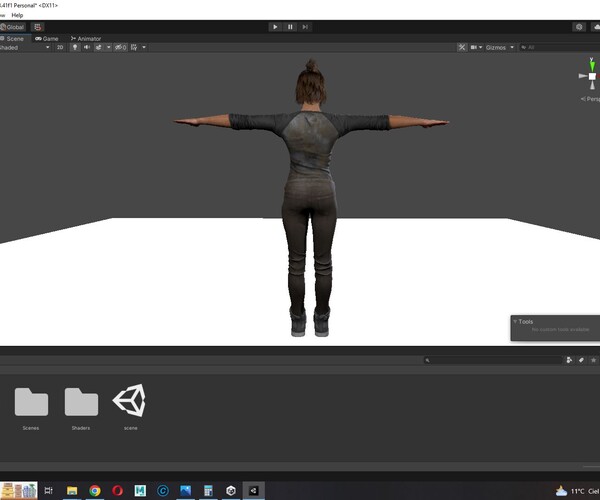Screen dimensions: 600x500
Task: Select the scene Unity asset
Action: 130,407
